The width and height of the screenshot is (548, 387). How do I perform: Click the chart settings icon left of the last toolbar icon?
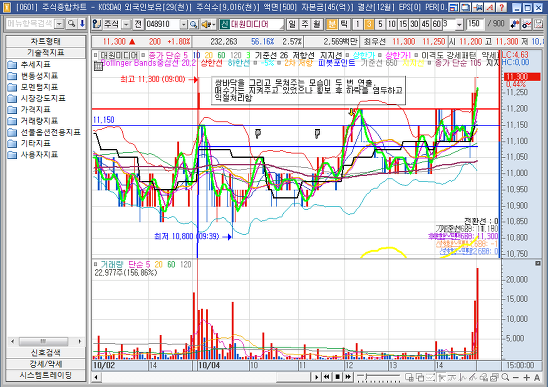pos(526,24)
